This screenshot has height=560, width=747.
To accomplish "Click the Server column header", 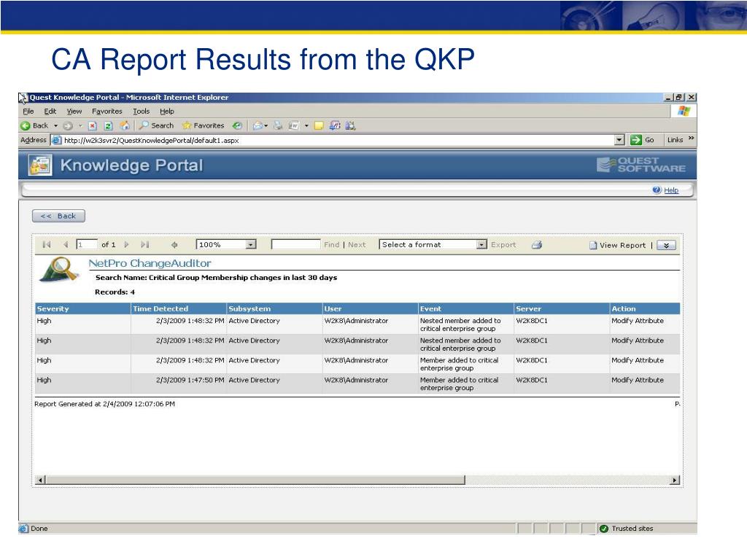I will click(x=562, y=308).
